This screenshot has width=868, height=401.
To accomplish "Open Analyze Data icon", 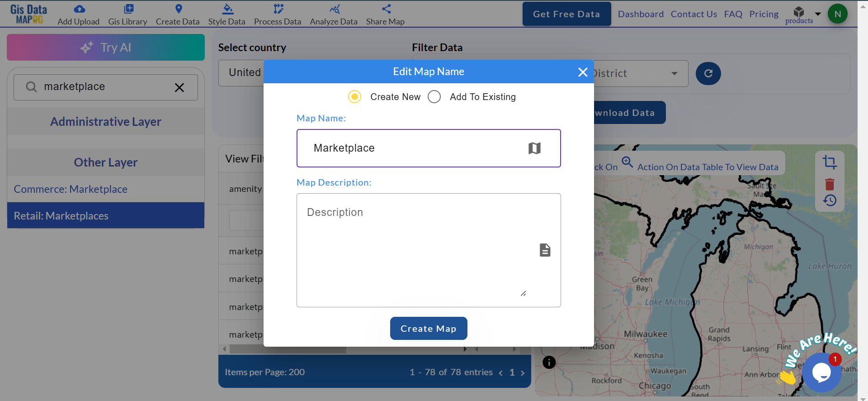I will click(335, 9).
